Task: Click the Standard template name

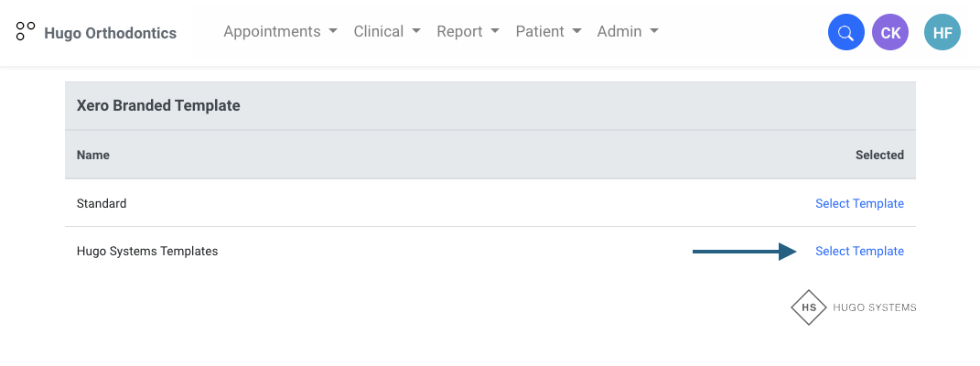Action: pos(102,203)
